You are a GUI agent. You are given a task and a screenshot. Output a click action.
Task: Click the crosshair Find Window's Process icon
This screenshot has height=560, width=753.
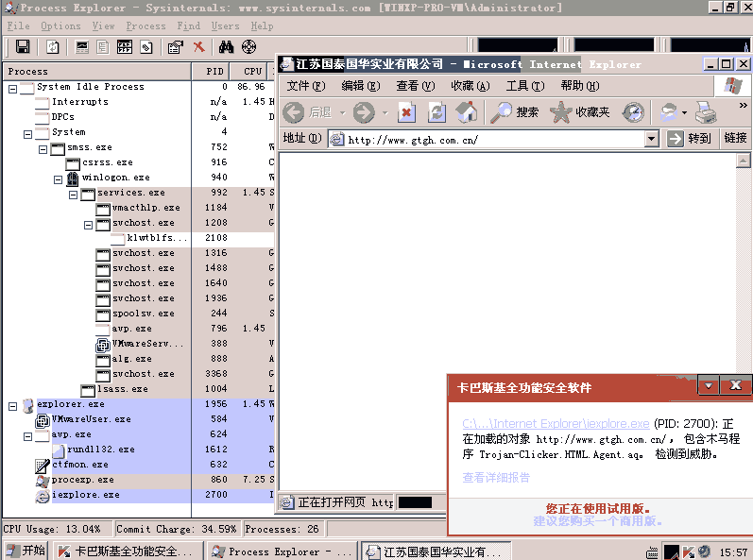(248, 46)
